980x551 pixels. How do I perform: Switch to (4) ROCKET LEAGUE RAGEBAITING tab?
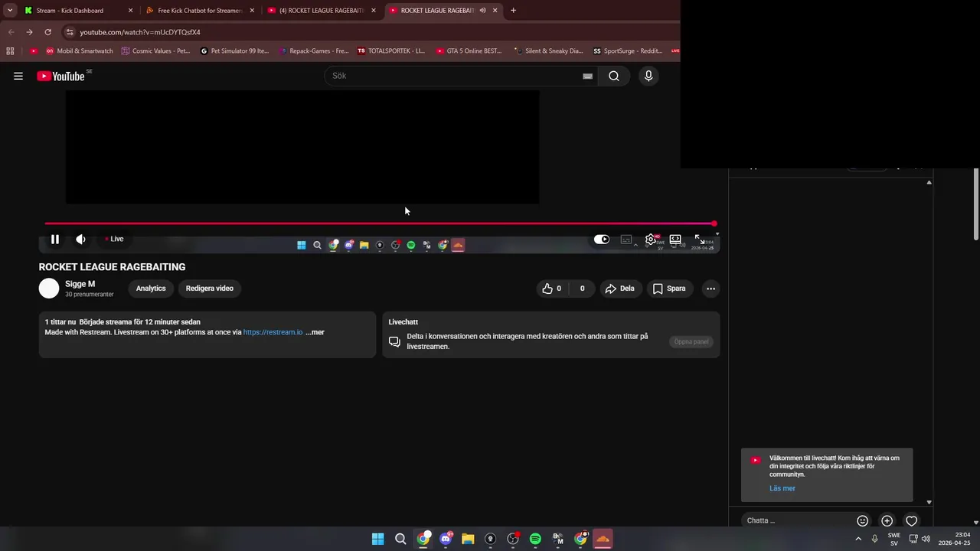322,11
